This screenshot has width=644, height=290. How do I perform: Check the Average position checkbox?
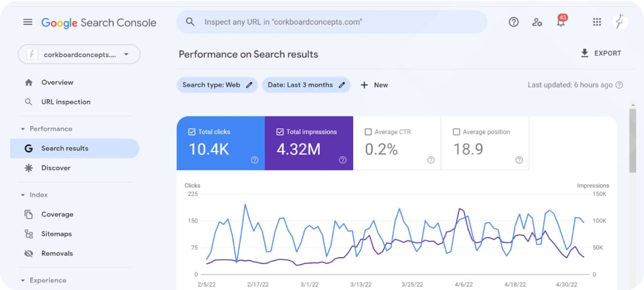click(456, 132)
